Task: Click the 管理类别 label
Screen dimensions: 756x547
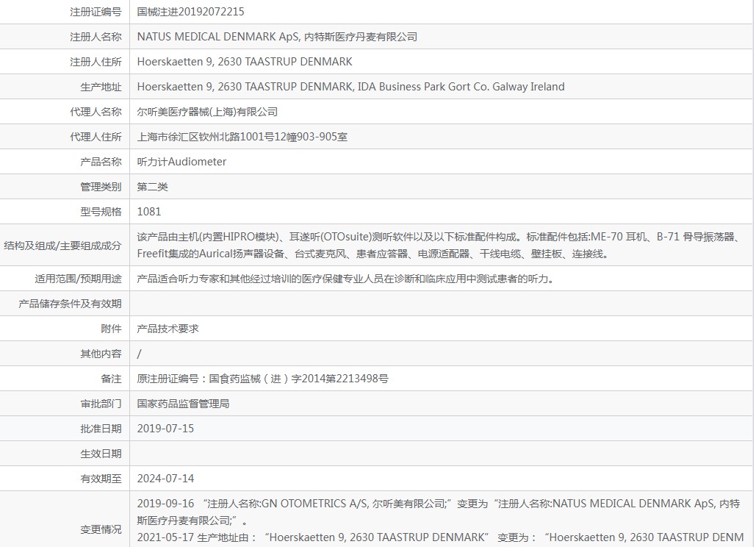Action: [x=101, y=187]
